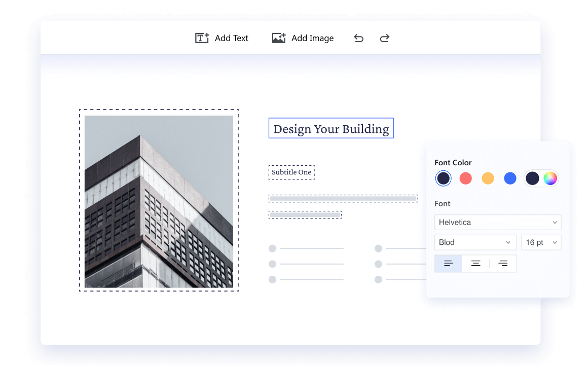Open the rainbow color wheel picker
The image size is (588, 365).
tap(550, 178)
